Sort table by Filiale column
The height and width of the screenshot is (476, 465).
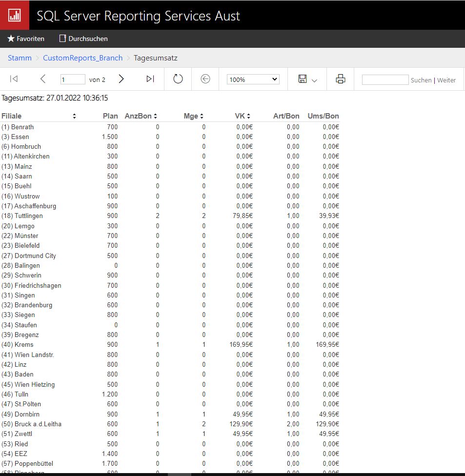click(x=74, y=116)
